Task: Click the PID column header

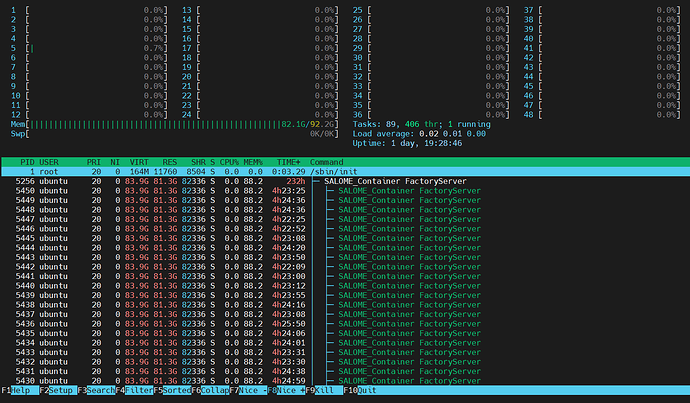Action: (27, 162)
